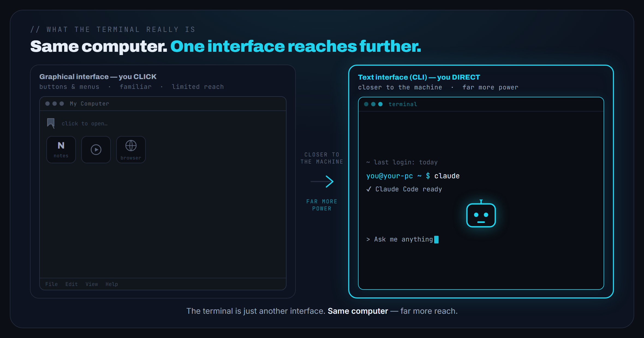This screenshot has height=338, width=644.
Task: Click the terminal window title
Action: point(403,104)
